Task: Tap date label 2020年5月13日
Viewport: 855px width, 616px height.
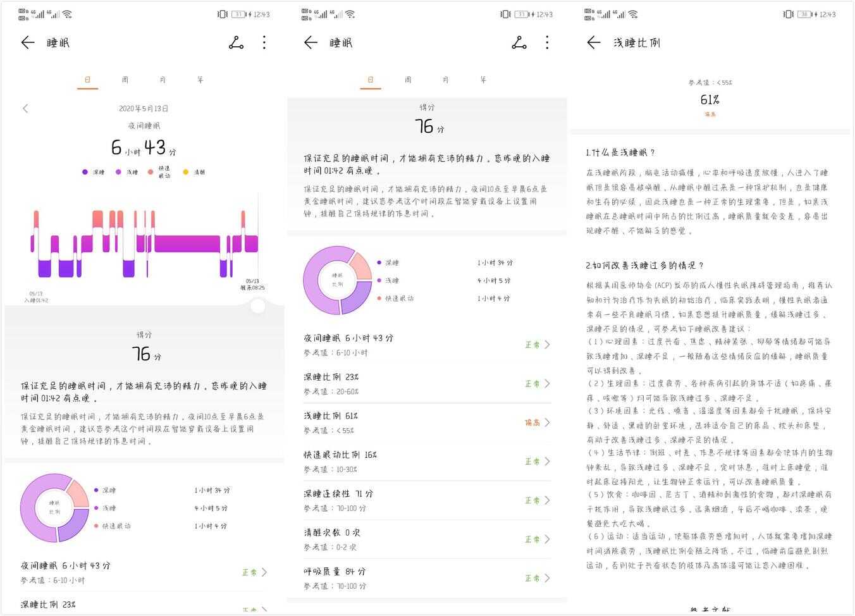Action: [144, 109]
